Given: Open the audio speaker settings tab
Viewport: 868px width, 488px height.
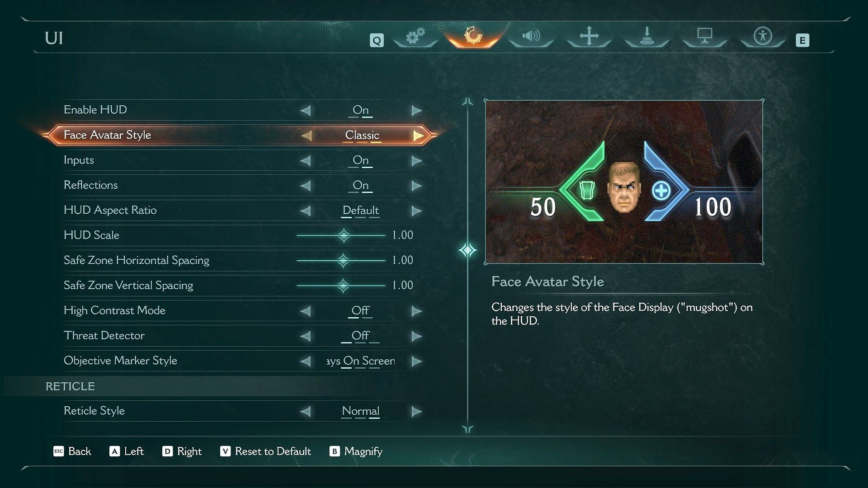Looking at the screenshot, I should [531, 36].
